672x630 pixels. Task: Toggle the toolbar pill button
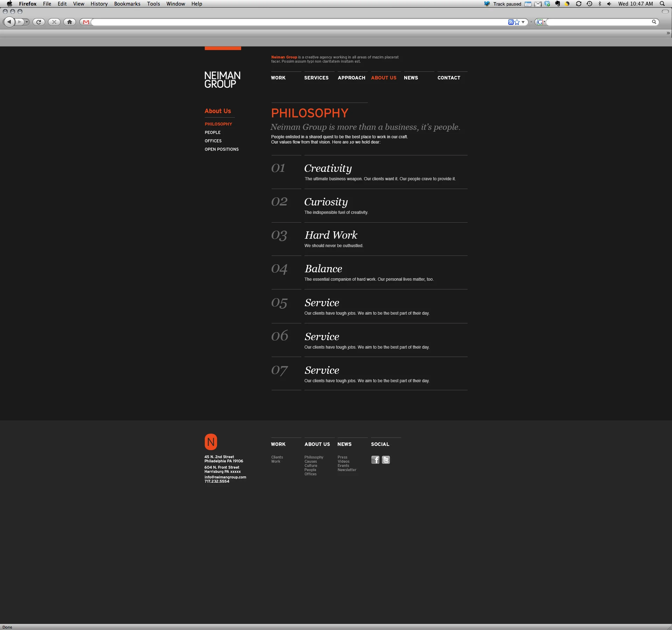665,12
